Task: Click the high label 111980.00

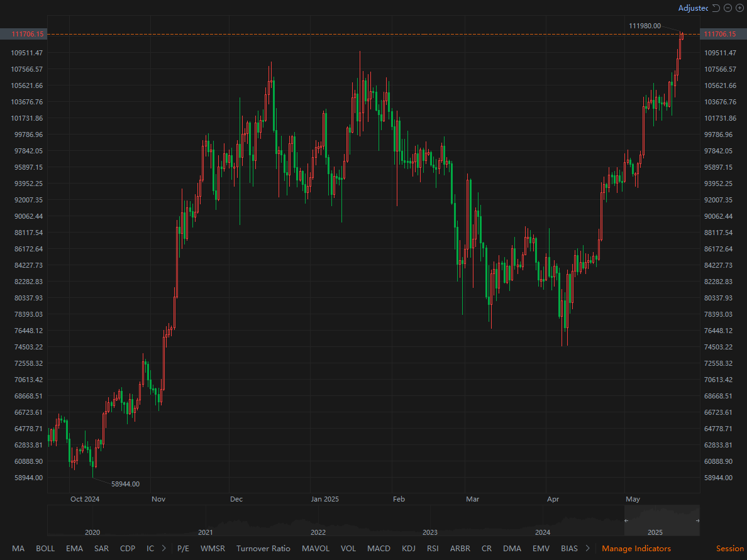Action: pos(645,26)
